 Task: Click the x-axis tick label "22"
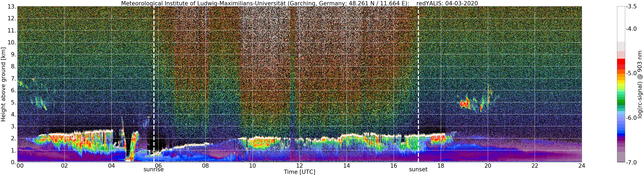pos(535,166)
